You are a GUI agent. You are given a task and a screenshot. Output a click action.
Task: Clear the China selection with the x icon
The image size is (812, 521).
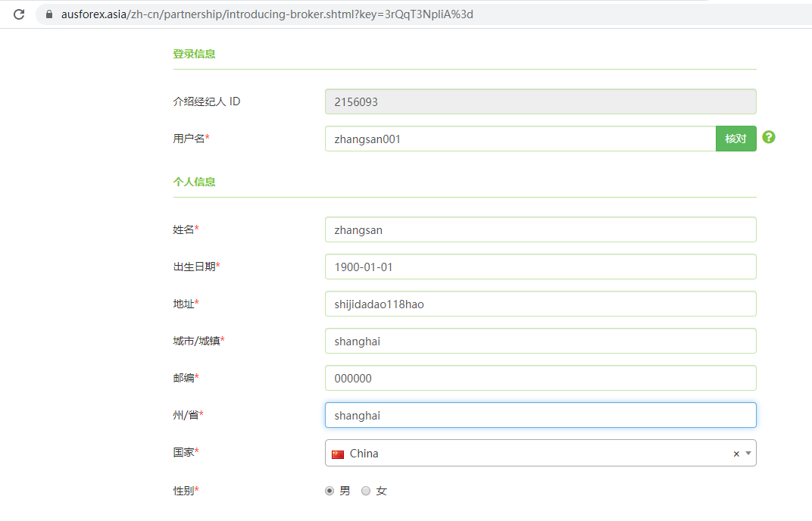[735, 454]
